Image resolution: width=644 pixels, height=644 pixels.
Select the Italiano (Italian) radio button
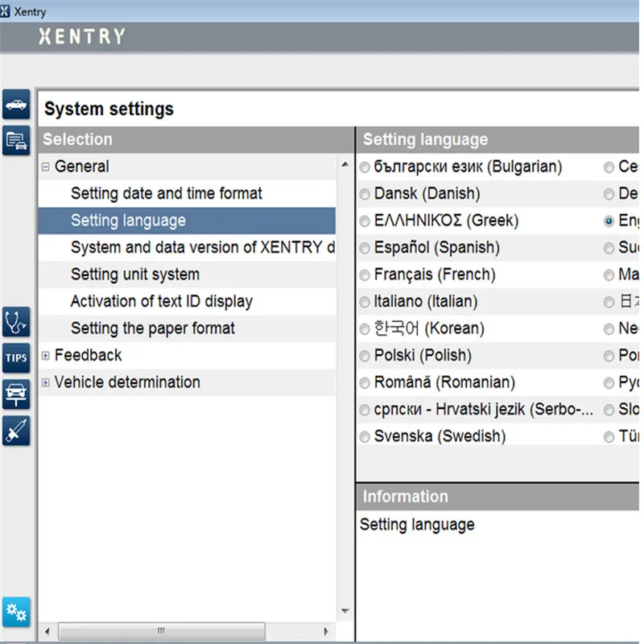point(365,303)
